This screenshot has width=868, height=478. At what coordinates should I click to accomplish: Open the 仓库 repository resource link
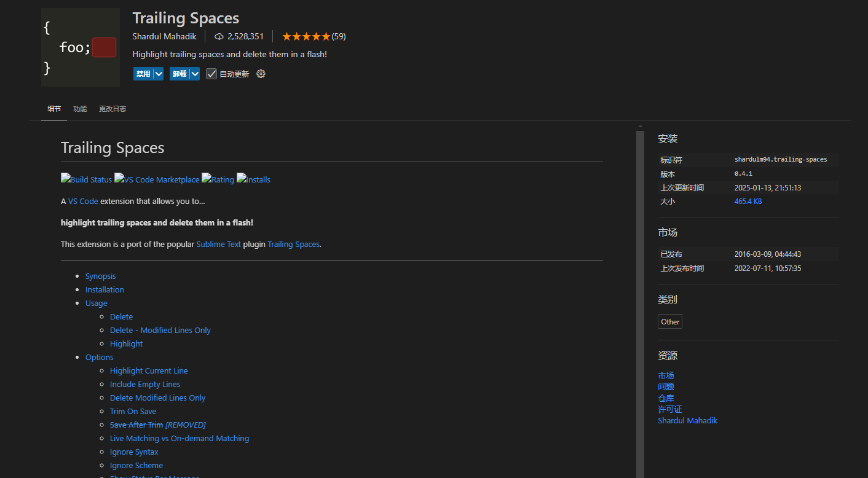click(x=666, y=398)
